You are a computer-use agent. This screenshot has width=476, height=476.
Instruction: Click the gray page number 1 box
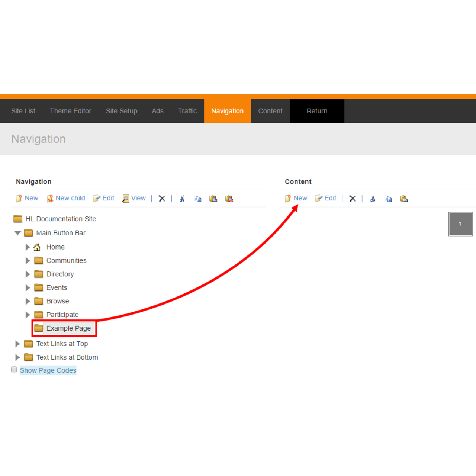click(460, 224)
